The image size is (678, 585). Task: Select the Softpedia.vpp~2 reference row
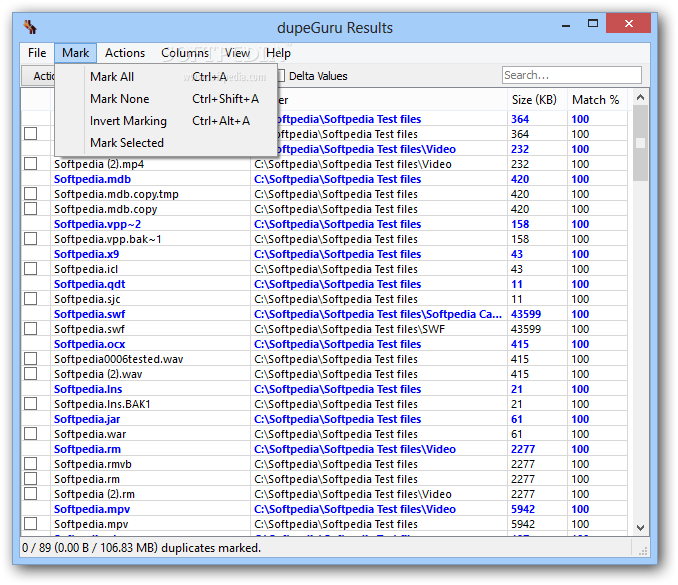(x=324, y=224)
